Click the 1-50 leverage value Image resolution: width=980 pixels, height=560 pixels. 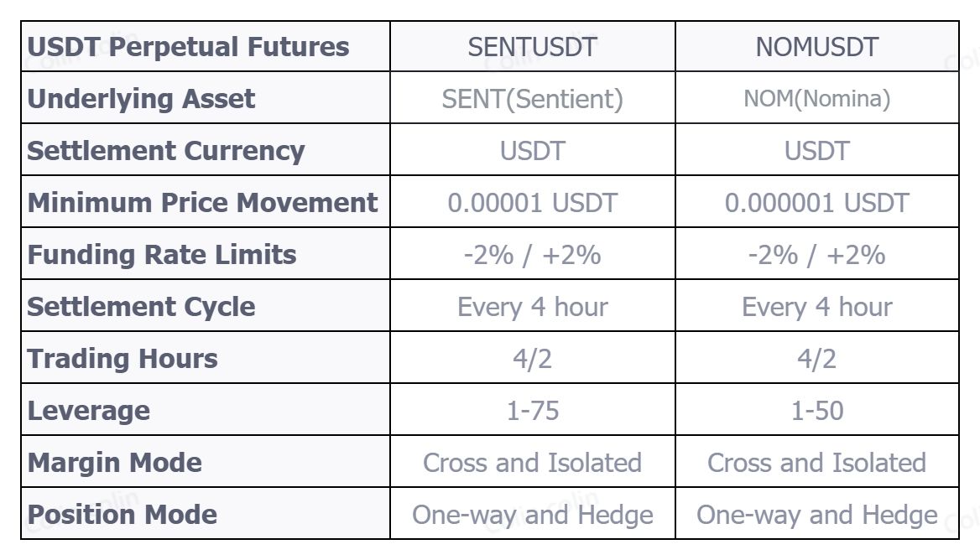click(x=816, y=411)
